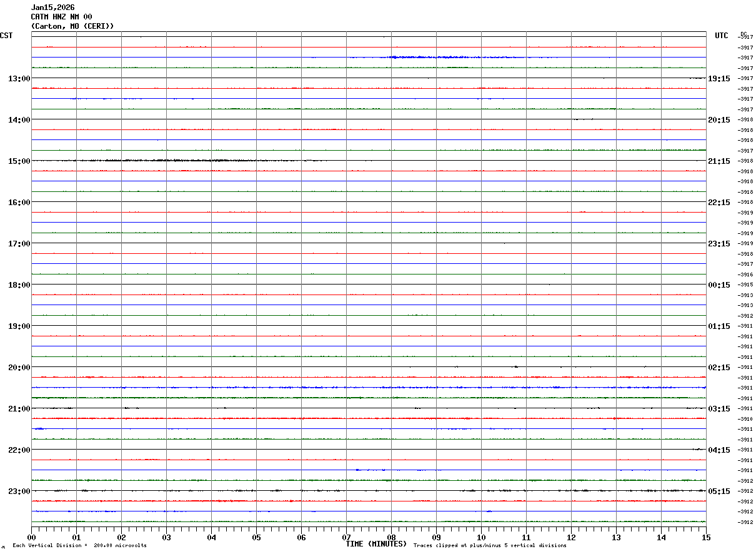This screenshot has width=756, height=554.
Task: Click minute 01 tick label on bottom axis
Action: click(76, 537)
